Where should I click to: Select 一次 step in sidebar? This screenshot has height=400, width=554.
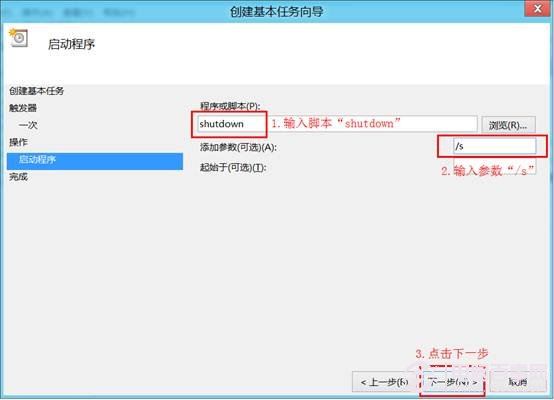coord(28,125)
